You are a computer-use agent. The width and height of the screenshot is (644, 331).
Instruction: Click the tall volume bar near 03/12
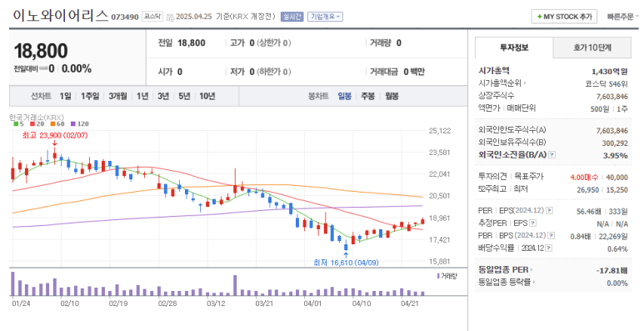point(235,285)
